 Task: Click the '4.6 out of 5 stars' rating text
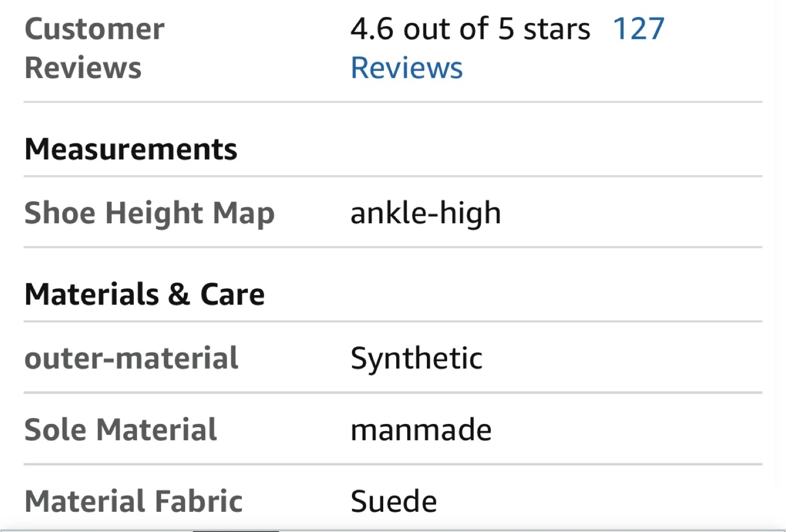click(470, 29)
